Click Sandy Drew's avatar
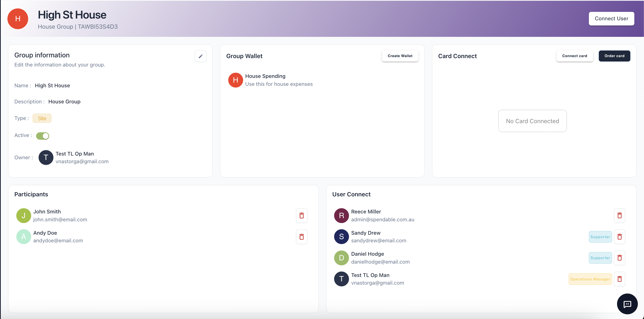 [x=341, y=237]
